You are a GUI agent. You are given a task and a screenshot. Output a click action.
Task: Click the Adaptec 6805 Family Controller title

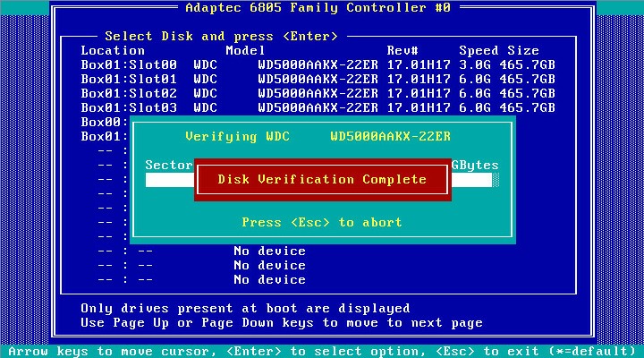click(x=318, y=8)
